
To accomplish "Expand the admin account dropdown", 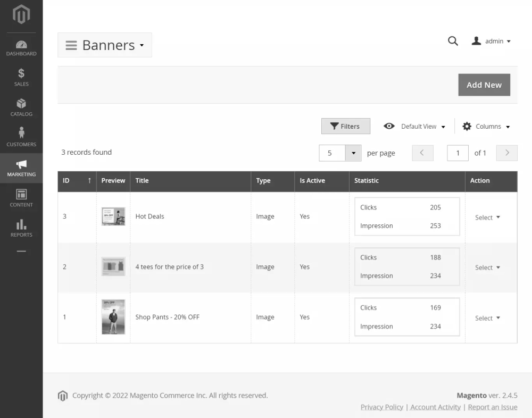I will tap(492, 41).
